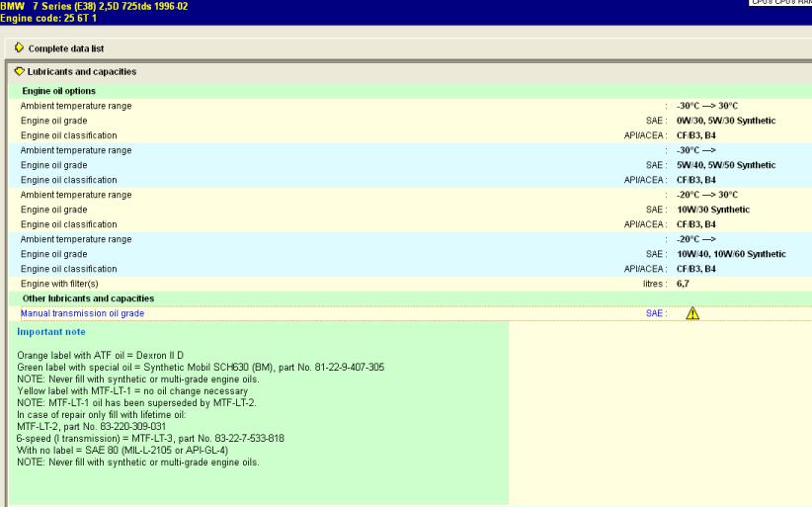The image size is (812, 507).
Task: Select the Lubricants and capacities heading
Action: pyautogui.click(x=82, y=71)
